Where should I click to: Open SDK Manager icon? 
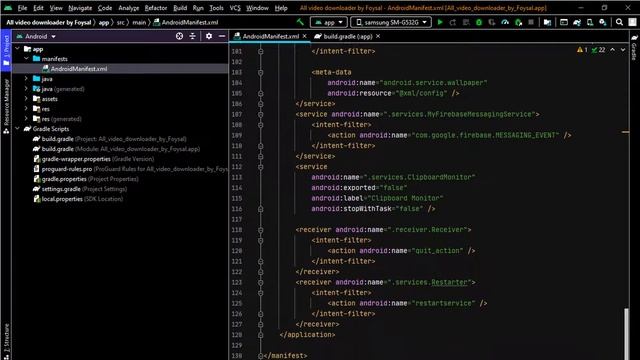603,22
